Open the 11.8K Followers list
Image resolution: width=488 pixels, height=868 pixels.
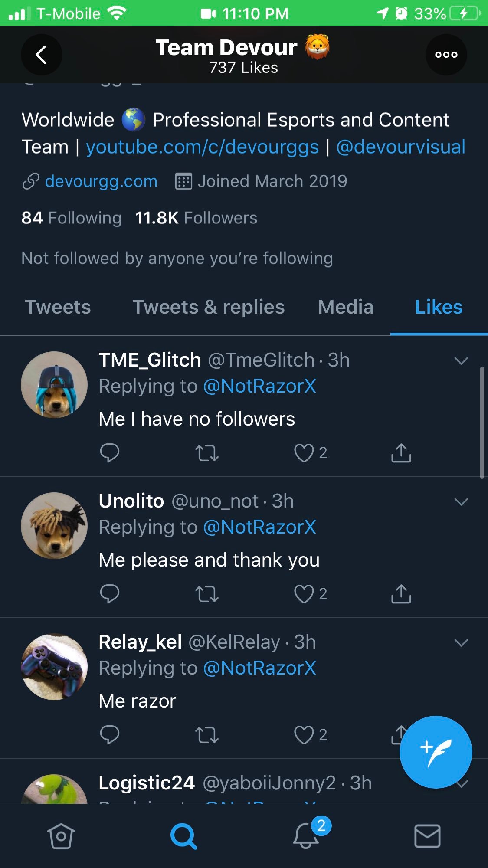click(196, 218)
